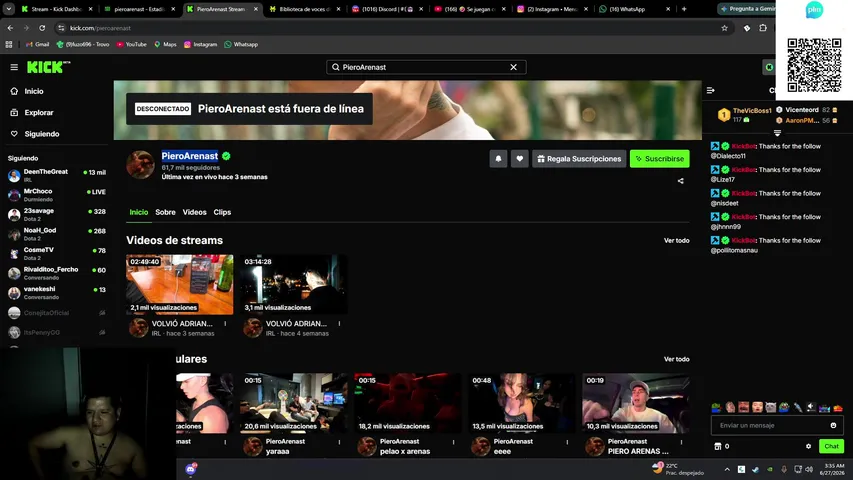Open ConejitaOficial's offline channel

(57, 313)
